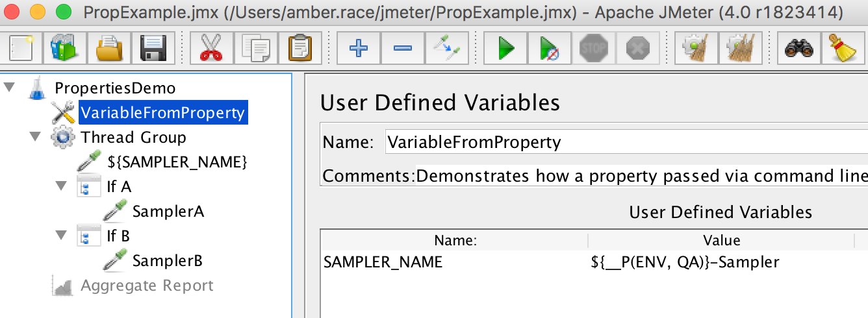
Task: Click the Name input field
Action: [626, 142]
